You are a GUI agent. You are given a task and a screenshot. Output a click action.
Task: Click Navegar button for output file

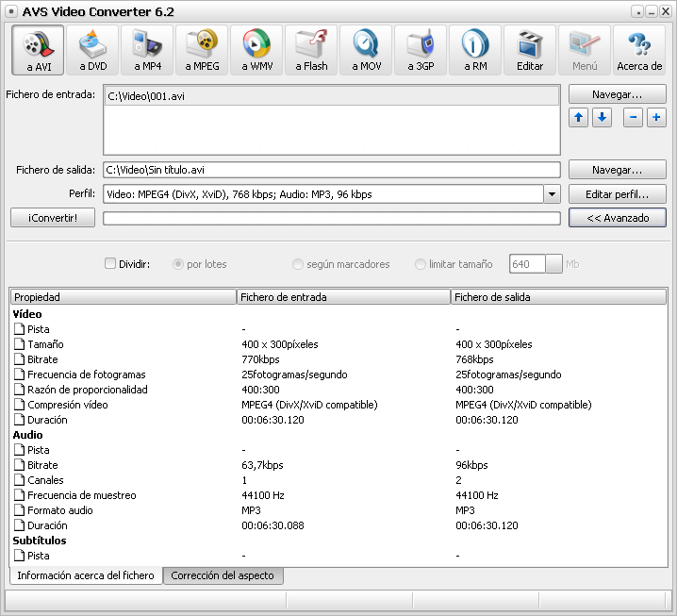pyautogui.click(x=618, y=170)
